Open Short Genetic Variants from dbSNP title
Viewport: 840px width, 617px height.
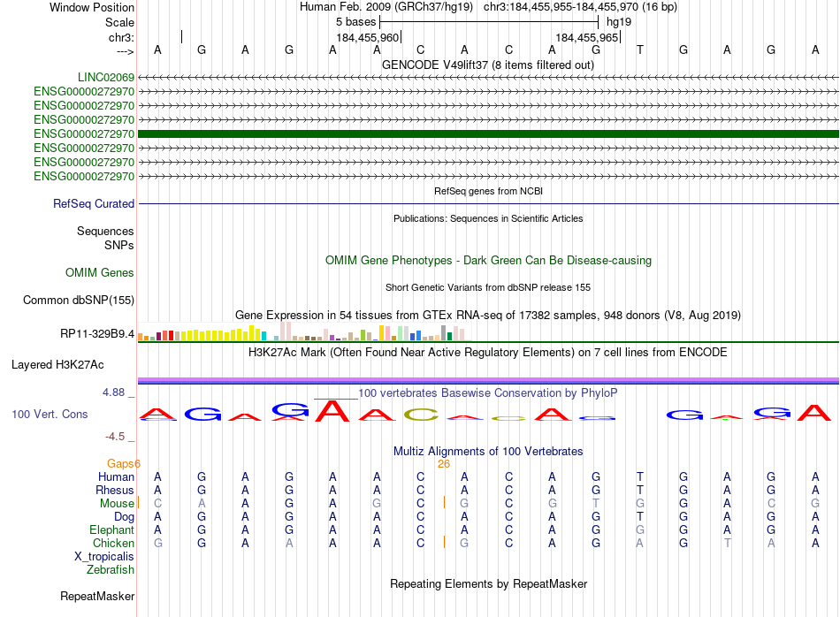click(x=488, y=287)
